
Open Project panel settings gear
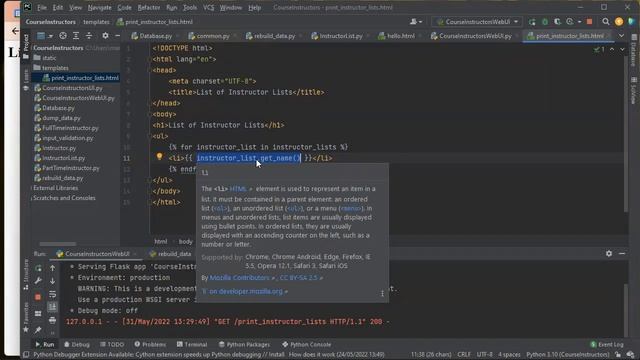105,36
